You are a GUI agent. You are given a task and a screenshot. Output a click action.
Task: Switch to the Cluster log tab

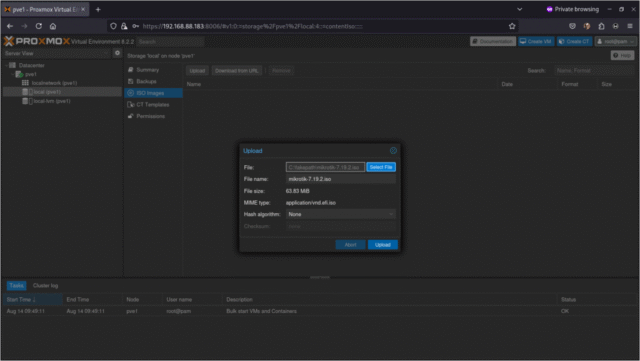[45, 285]
